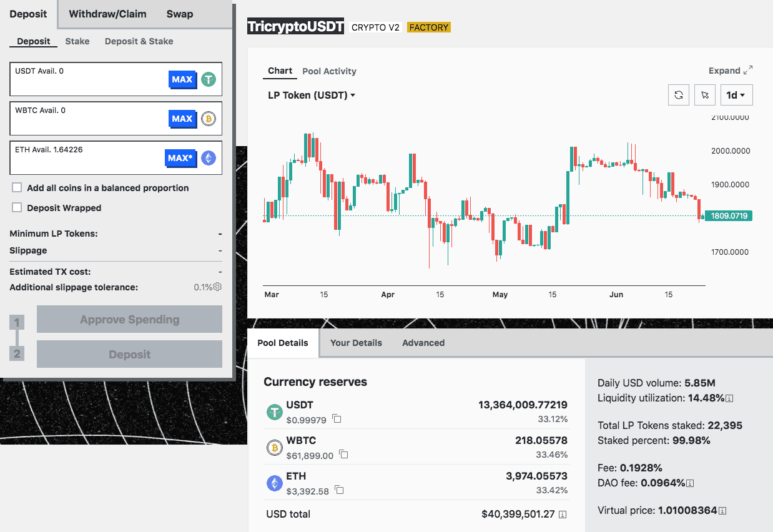Open the LP Token (USDT) dropdown
773x532 pixels.
click(312, 96)
